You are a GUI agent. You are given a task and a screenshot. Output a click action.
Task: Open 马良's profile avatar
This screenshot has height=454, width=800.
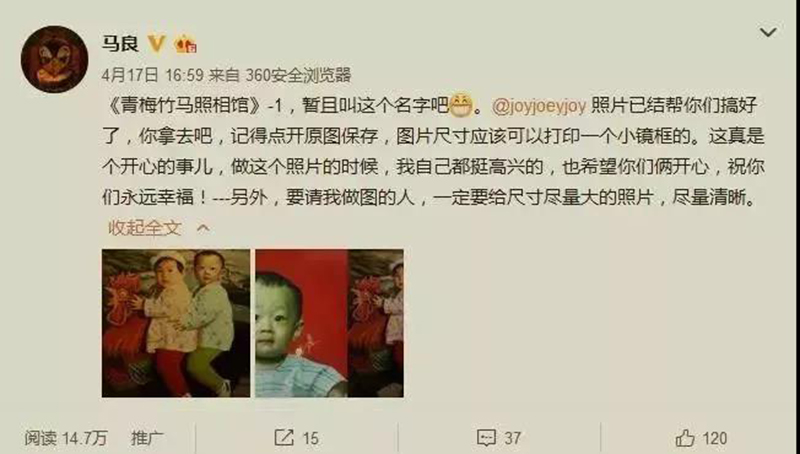pyautogui.click(x=54, y=59)
